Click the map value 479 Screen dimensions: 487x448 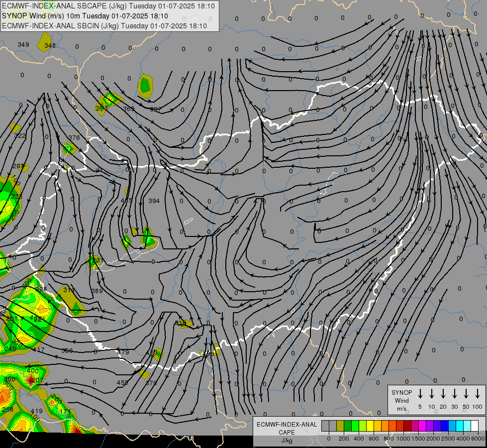click(x=123, y=352)
